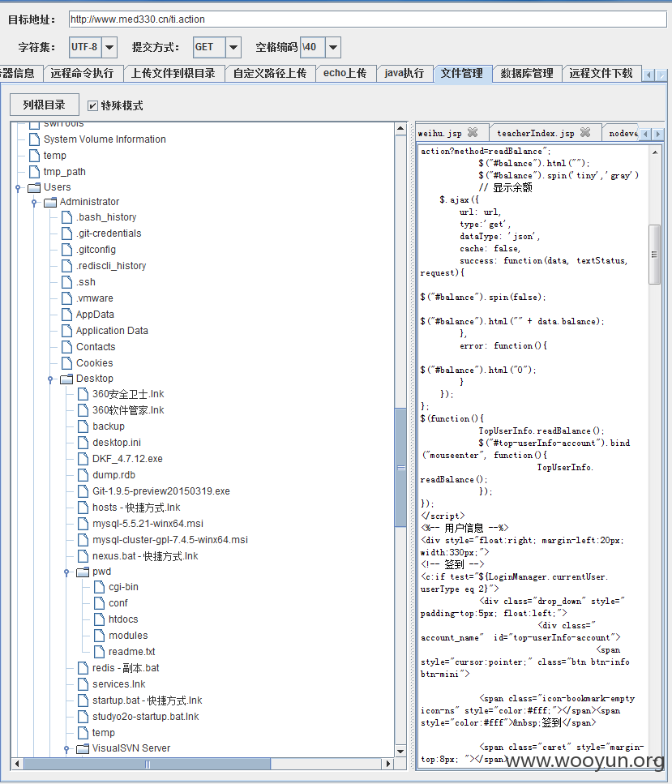Click the file tree scroll-up arrow

pyautogui.click(x=400, y=128)
